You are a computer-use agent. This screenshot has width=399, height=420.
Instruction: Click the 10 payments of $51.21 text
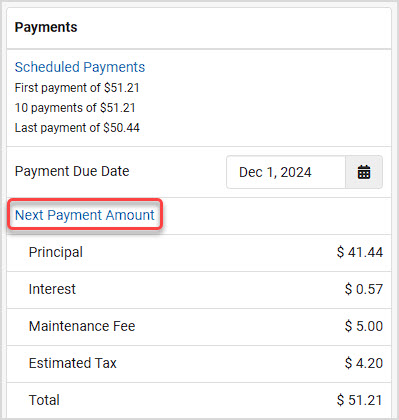point(75,108)
